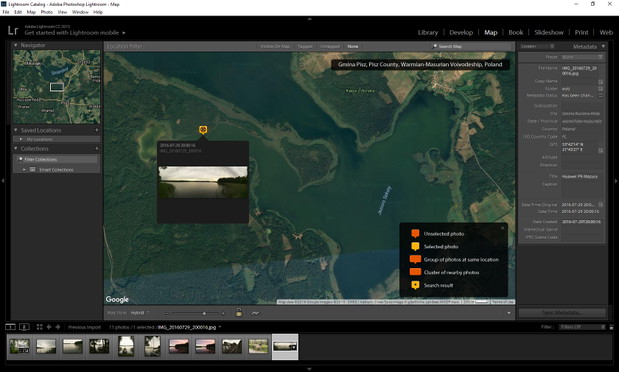The image size is (619, 372).
Task: Hide right panels using right edge arrow
Action: [616, 181]
